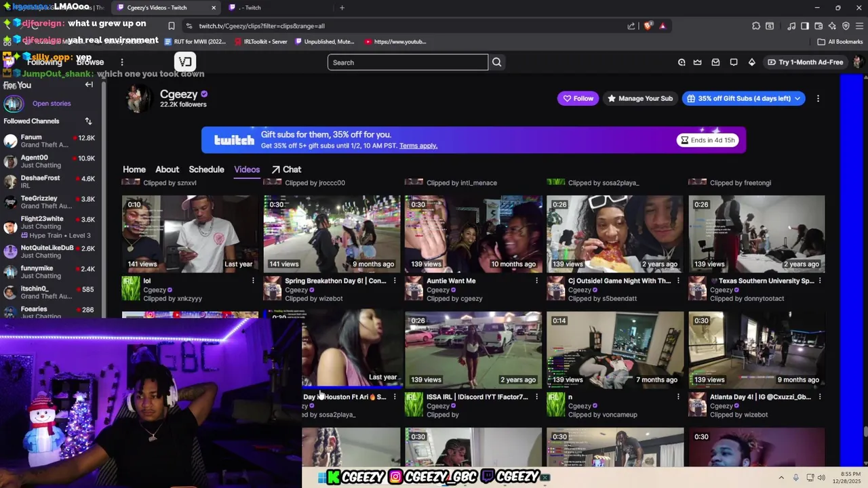Play 'ISSA IRL' clip thumbnail

pos(473,350)
